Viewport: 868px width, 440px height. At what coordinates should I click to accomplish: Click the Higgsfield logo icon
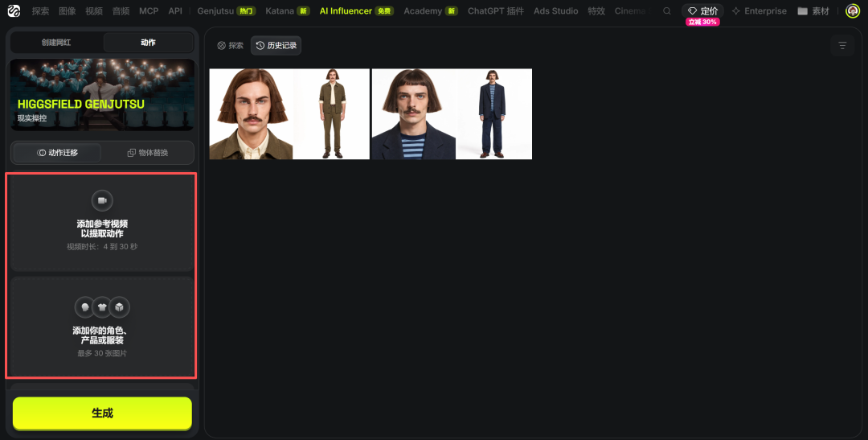[x=14, y=11]
